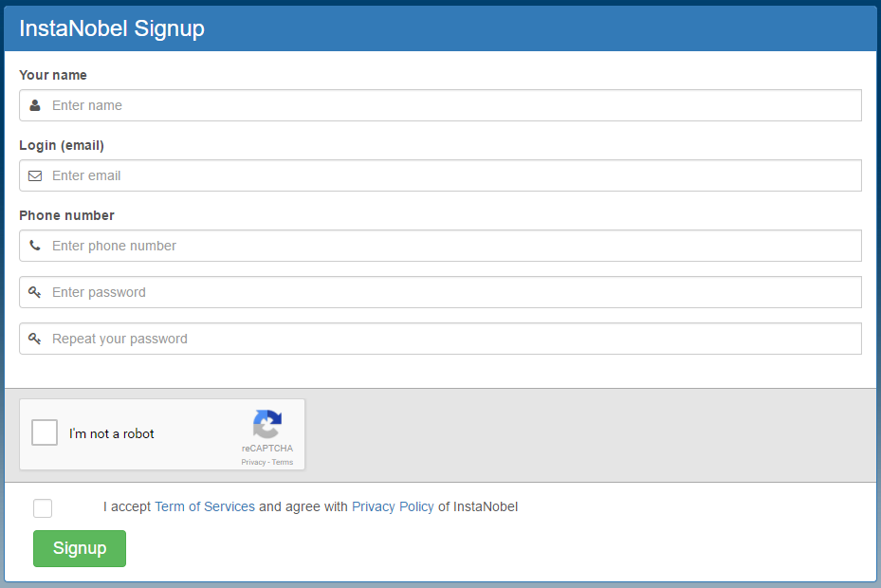Focus the Enter phone number field

coord(440,246)
